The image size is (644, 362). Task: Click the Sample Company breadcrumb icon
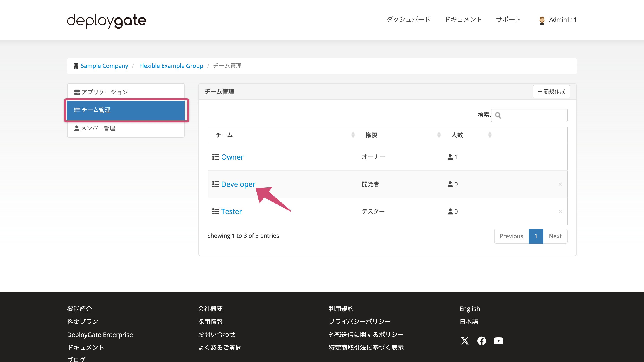point(76,65)
